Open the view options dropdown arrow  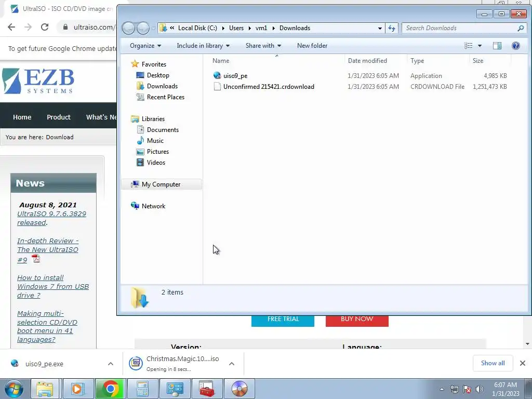480,46
